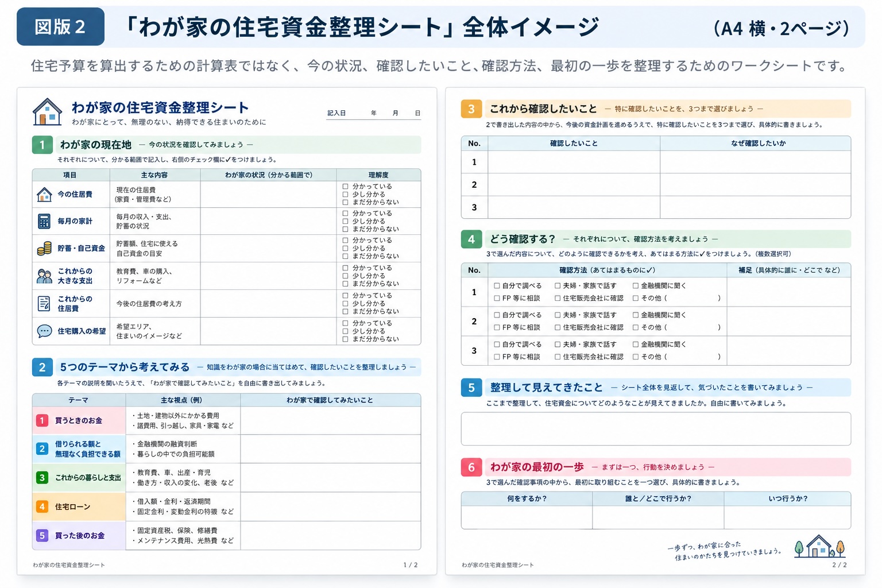Click 補足 cell in どう確認する row 1
882x588 pixels.
tap(789, 292)
